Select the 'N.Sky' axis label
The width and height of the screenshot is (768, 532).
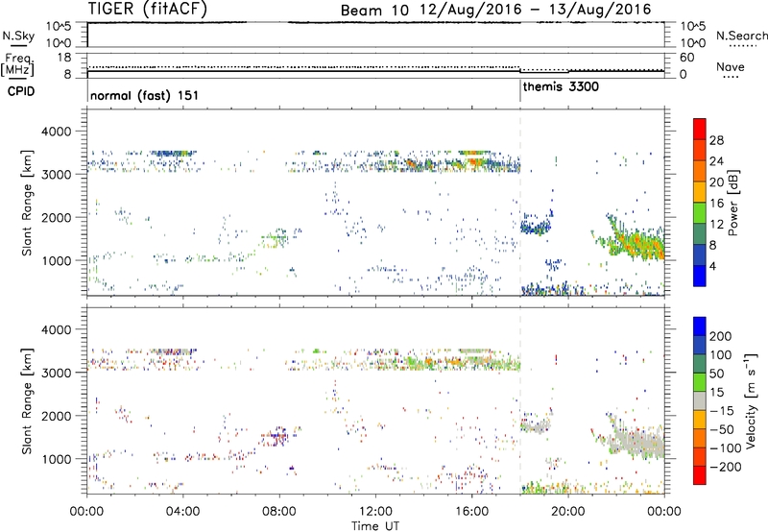[18, 36]
